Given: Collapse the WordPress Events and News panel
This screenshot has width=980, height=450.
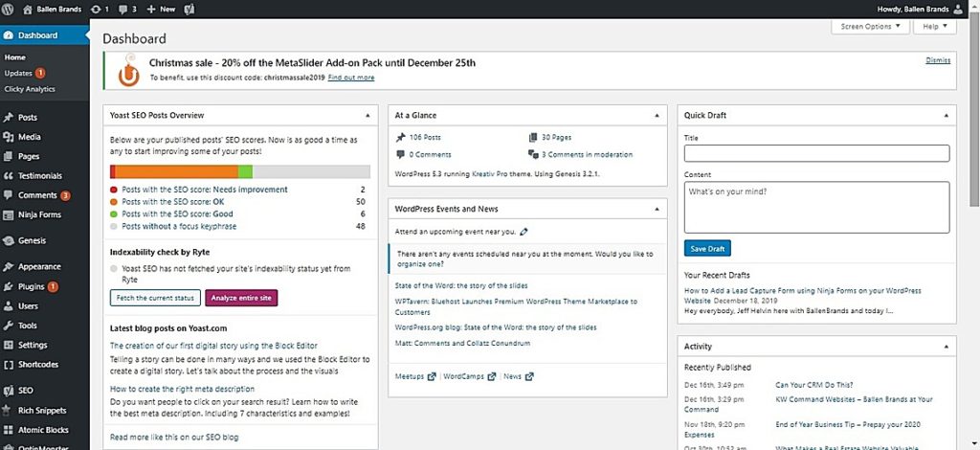Looking at the screenshot, I should pos(657,209).
